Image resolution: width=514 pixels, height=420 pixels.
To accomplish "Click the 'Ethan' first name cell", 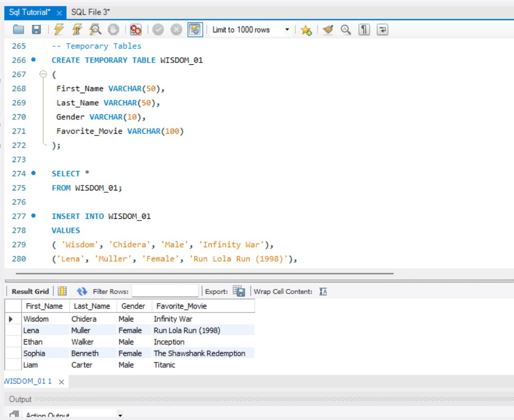I will [45, 342].
